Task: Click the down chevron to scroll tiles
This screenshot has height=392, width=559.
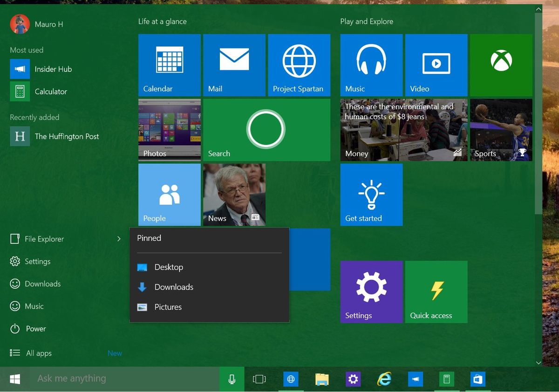Action: tap(539, 363)
